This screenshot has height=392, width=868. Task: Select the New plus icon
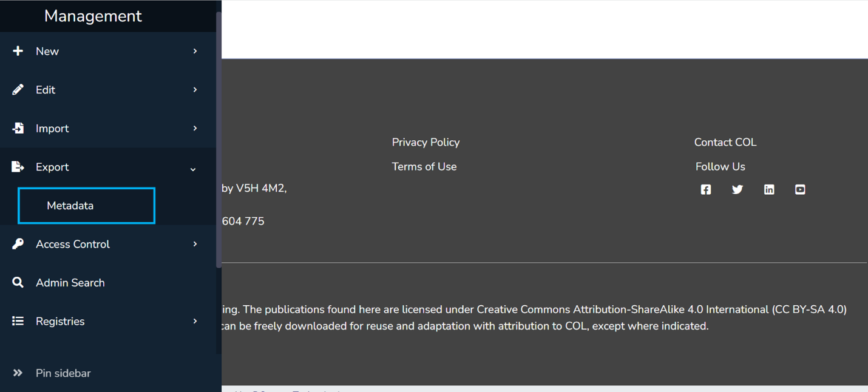point(18,51)
